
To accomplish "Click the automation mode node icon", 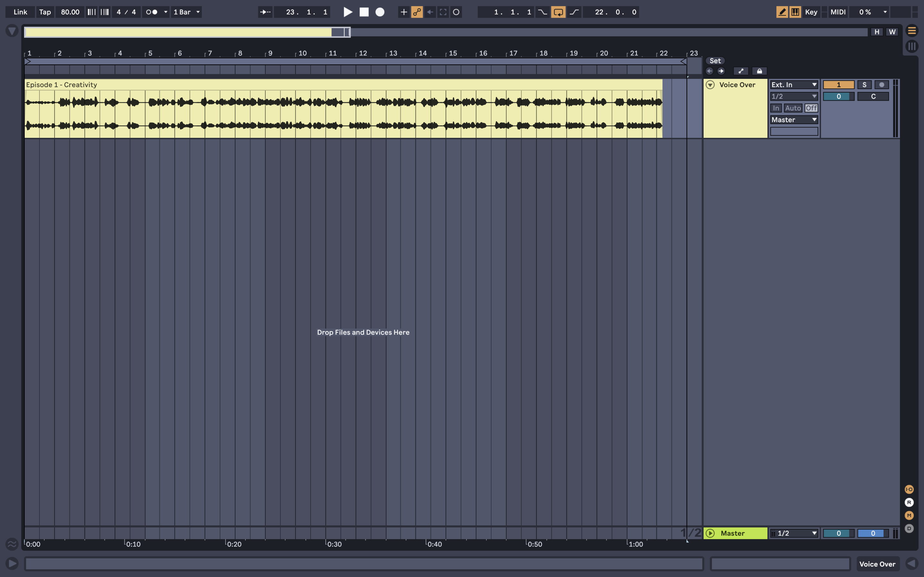I will coord(417,12).
